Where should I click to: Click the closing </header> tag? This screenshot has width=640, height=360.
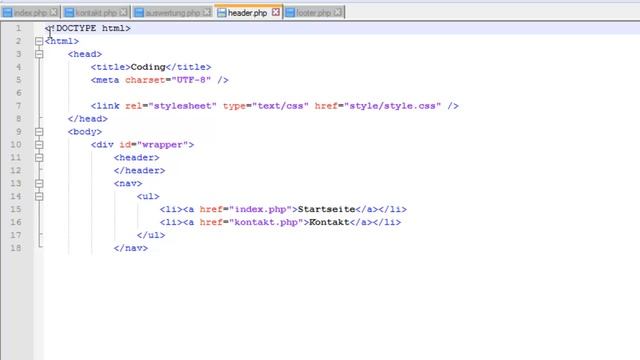[x=140, y=171]
